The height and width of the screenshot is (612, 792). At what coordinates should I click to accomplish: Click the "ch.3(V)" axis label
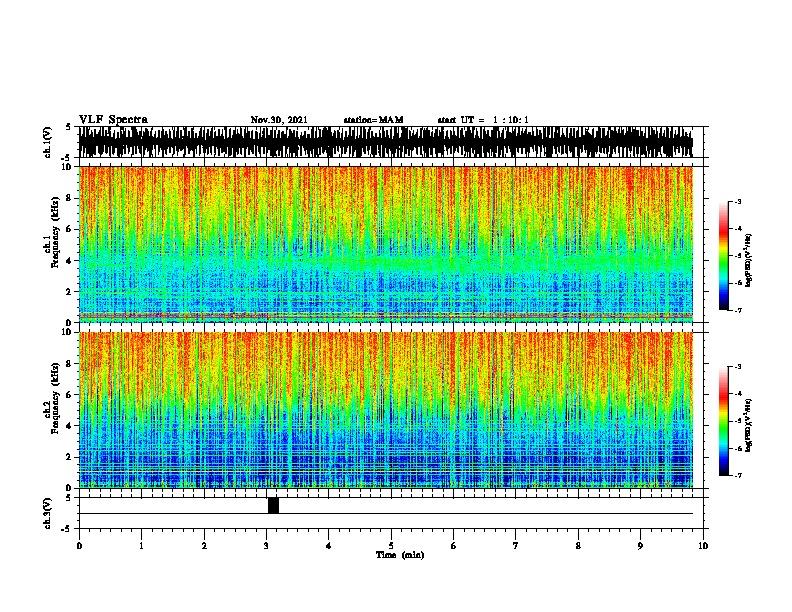tap(47, 513)
